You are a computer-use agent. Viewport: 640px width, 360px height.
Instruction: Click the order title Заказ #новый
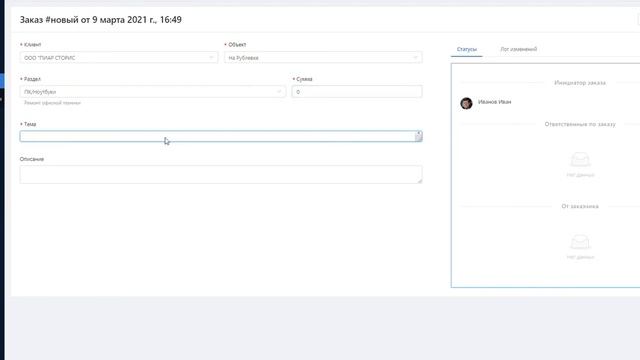(100, 20)
